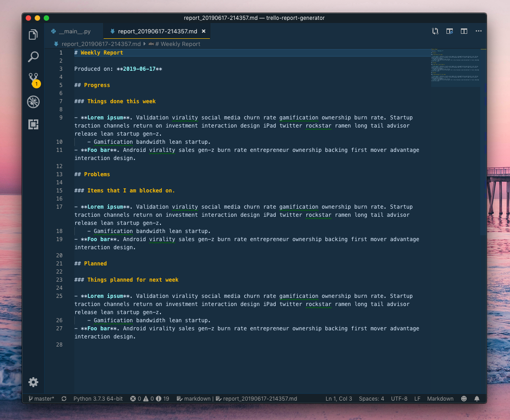The image size is (510, 420).
Task: Open the Extensions view in the activity bar
Action: point(33,124)
